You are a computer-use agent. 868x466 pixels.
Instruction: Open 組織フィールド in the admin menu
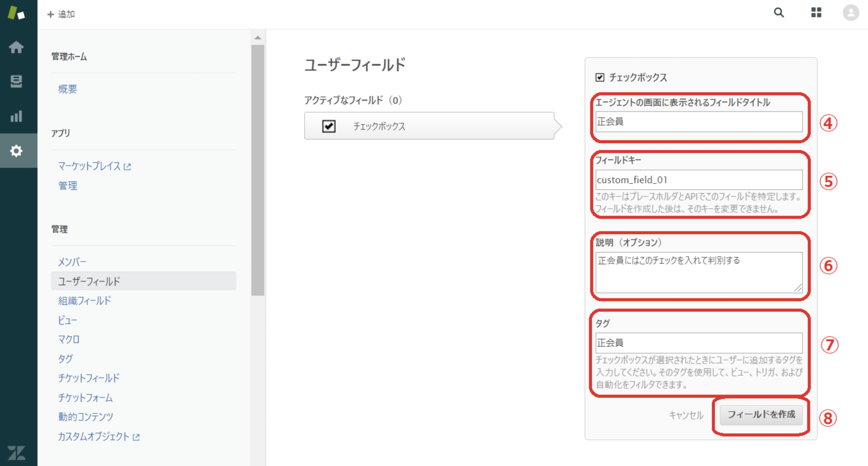click(84, 301)
